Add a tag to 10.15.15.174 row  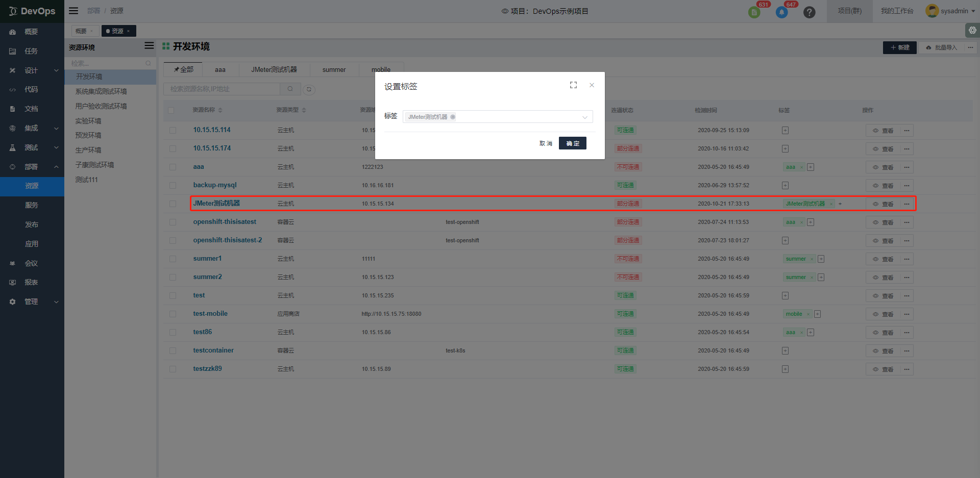[x=785, y=149]
